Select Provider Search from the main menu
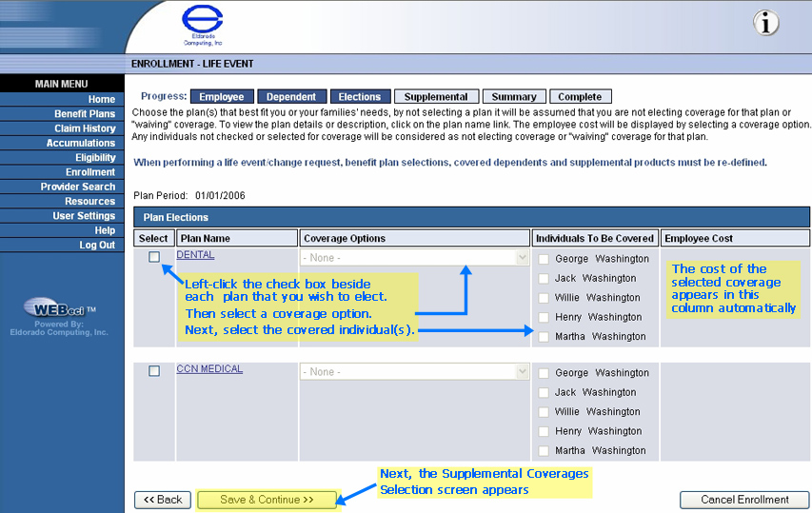This screenshot has height=513, width=812. pos(77,187)
